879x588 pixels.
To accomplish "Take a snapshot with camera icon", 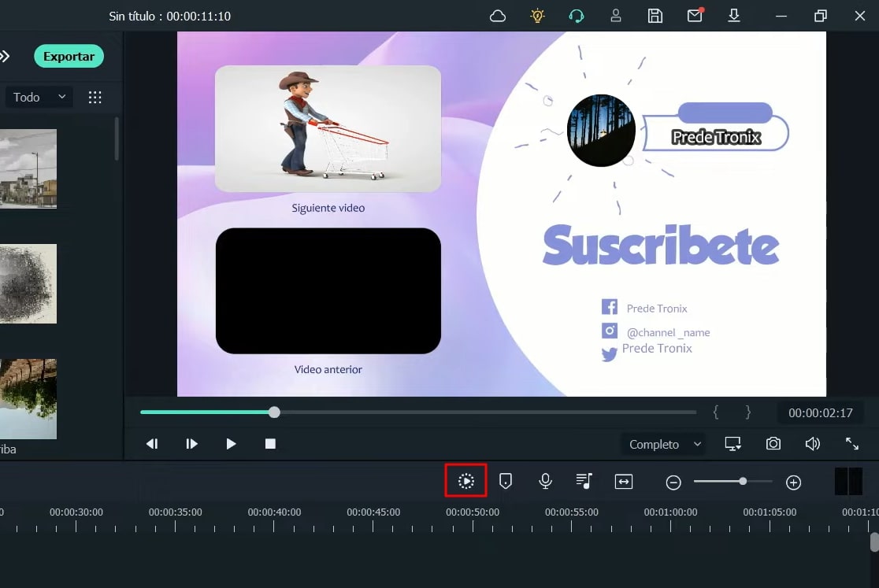I will (x=773, y=443).
